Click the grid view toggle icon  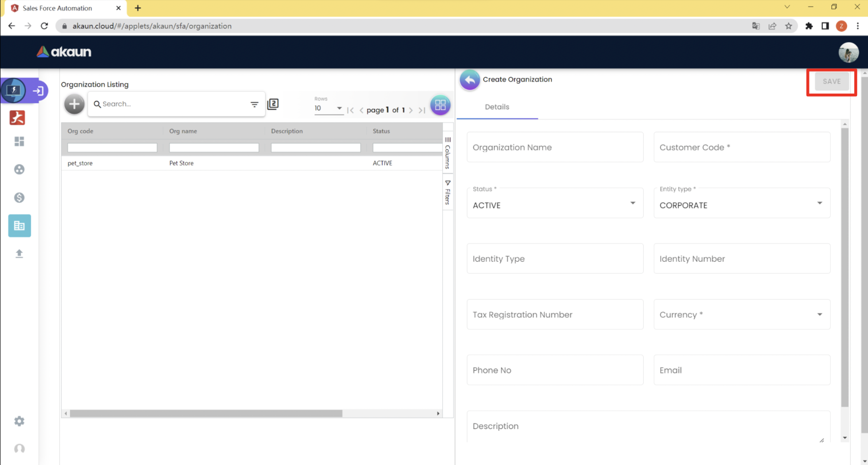[440, 105]
